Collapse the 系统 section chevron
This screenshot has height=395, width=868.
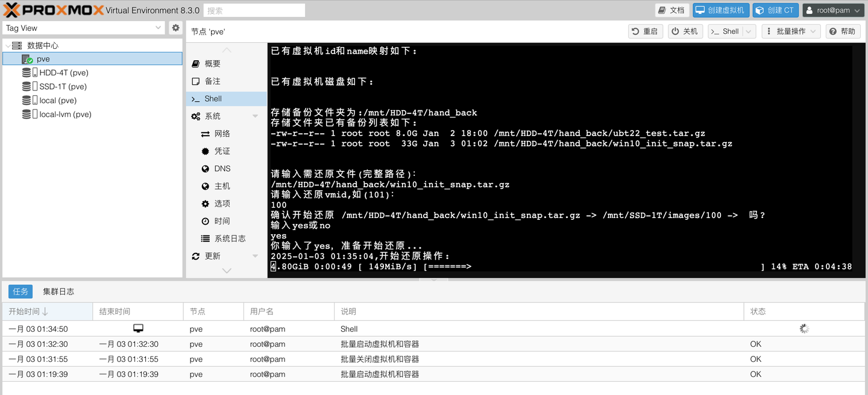pos(254,116)
